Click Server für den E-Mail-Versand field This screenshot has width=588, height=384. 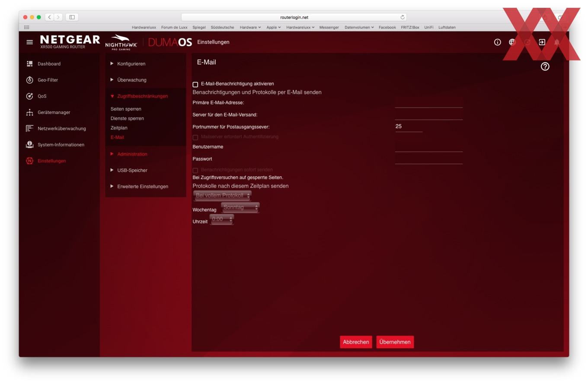click(428, 115)
